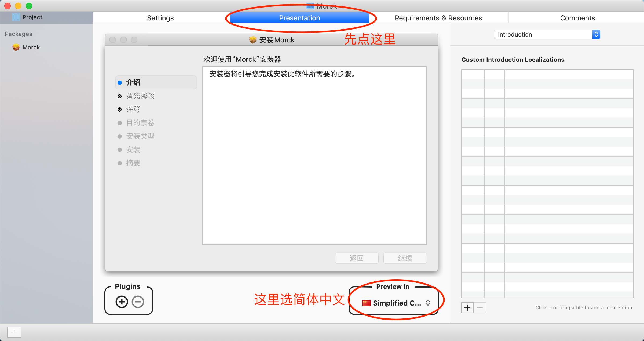Screen dimensions: 644x341
Task: Click the Chinese flag in Preview in
Action: click(366, 303)
